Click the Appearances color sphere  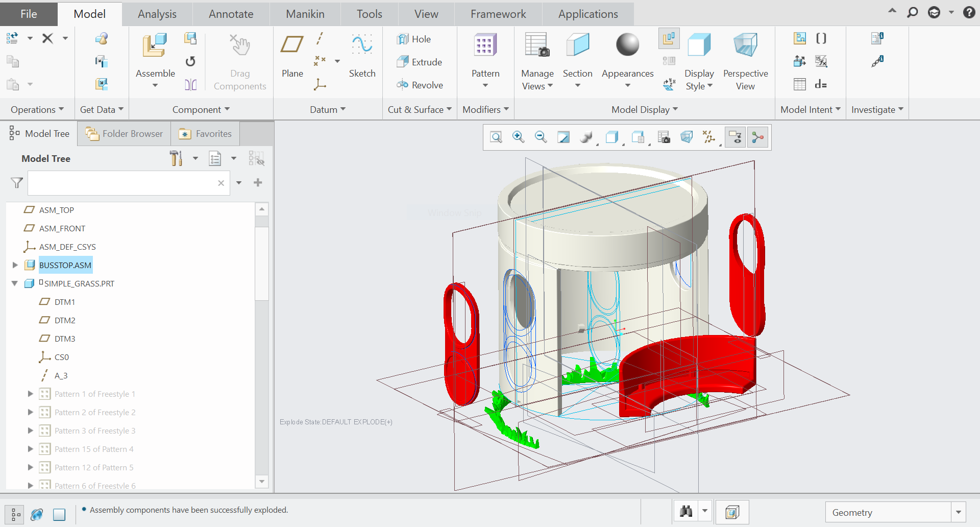(627, 45)
